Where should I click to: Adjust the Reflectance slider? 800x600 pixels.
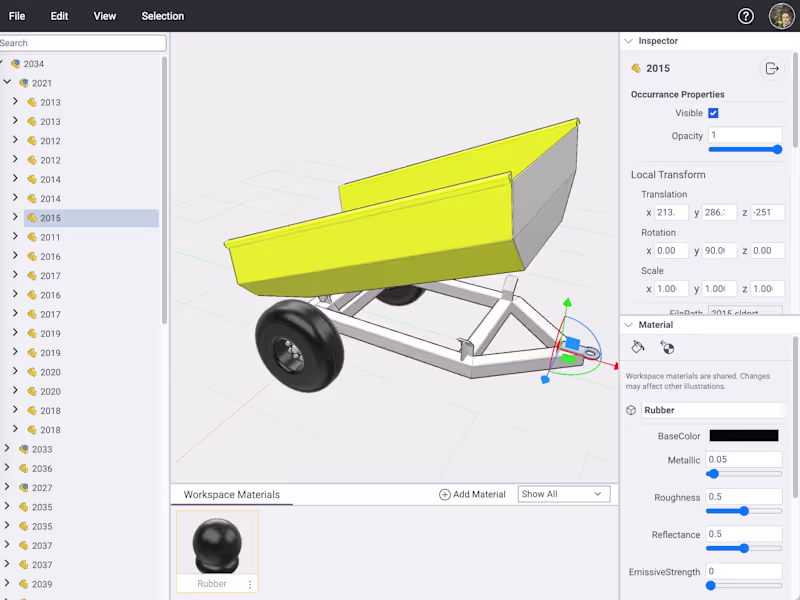point(744,548)
